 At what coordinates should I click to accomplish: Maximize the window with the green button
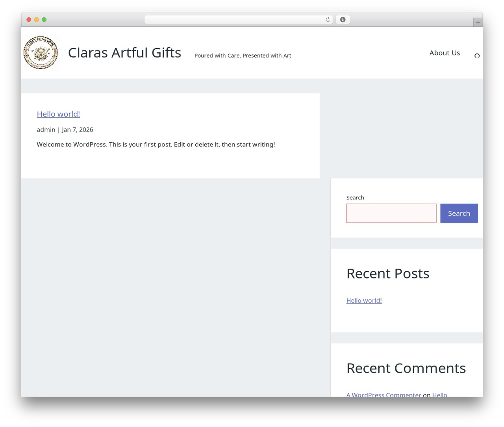pyautogui.click(x=44, y=20)
